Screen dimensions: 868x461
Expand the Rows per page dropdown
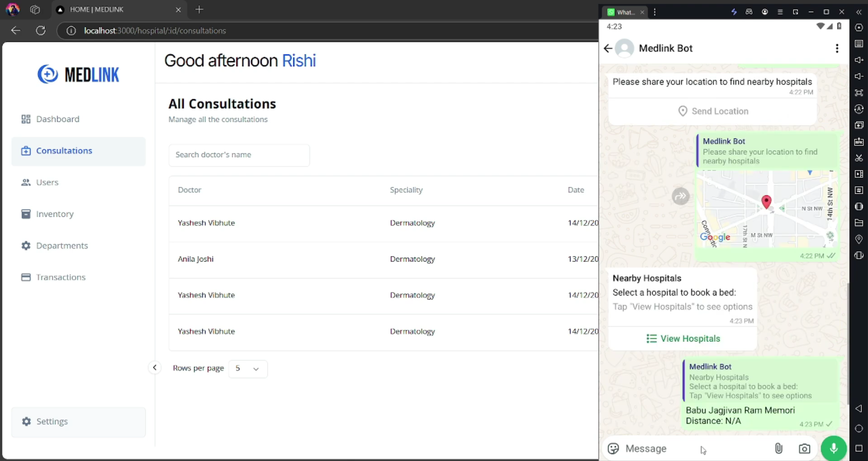(x=248, y=368)
